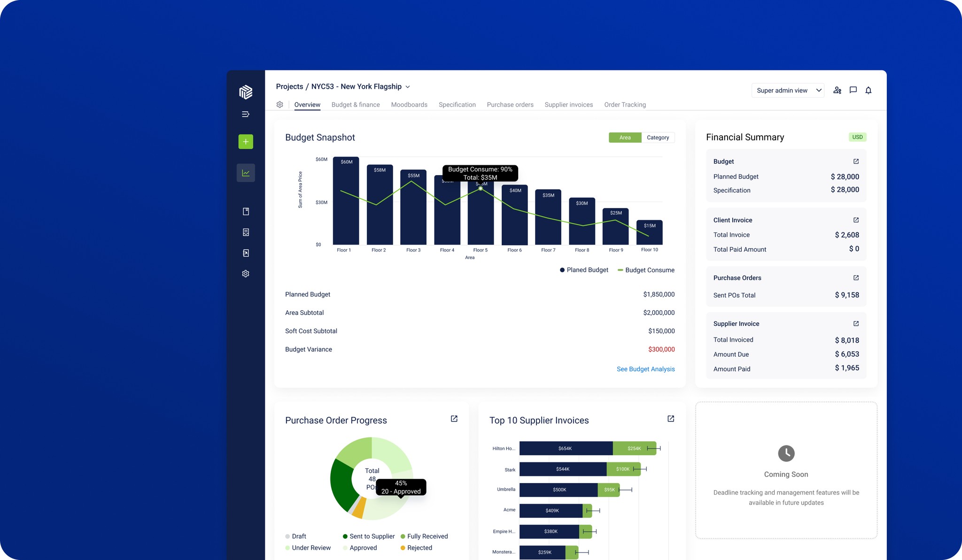Select Area view in Budget Snapshot

coord(625,138)
